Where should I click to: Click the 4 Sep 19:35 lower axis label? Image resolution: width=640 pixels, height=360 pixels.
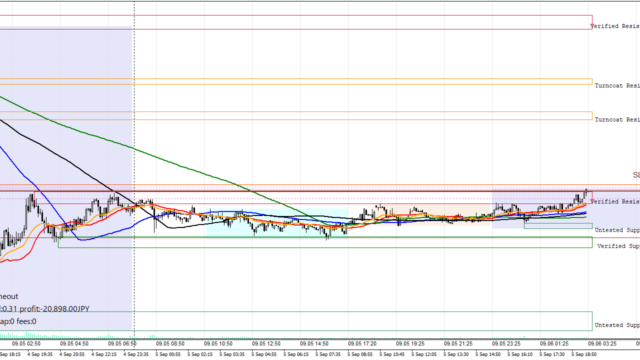(x=41, y=355)
